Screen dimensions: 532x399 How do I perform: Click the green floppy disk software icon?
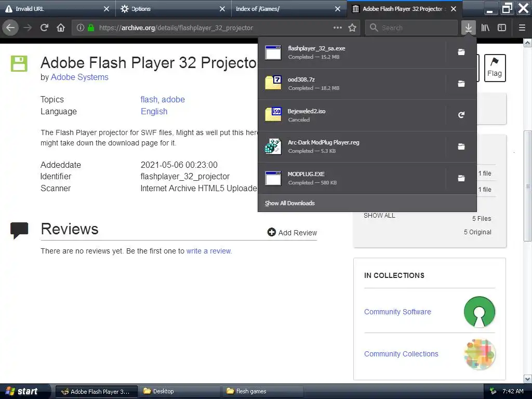pyautogui.click(x=19, y=63)
